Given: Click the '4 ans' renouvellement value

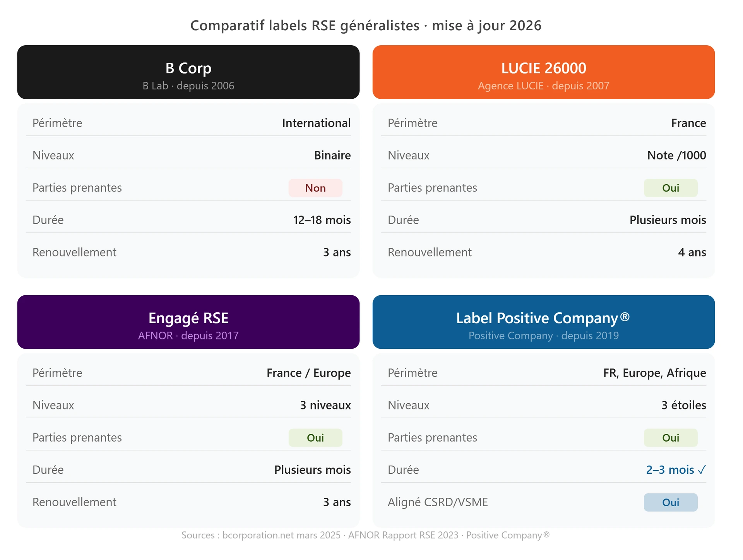Looking at the screenshot, I should pyautogui.click(x=692, y=252).
